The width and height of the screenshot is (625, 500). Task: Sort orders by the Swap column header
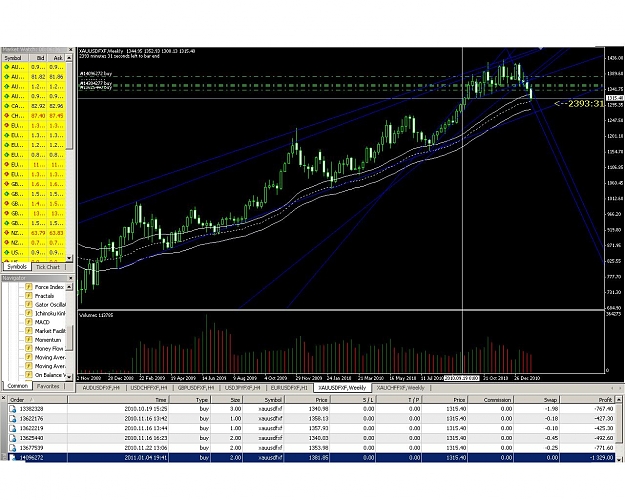pyautogui.click(x=537, y=400)
